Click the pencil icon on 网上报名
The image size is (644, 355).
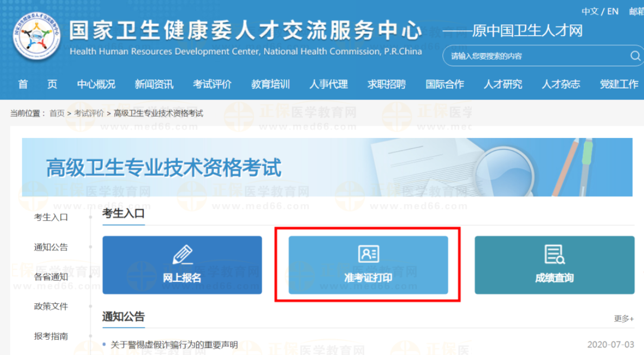click(x=182, y=254)
